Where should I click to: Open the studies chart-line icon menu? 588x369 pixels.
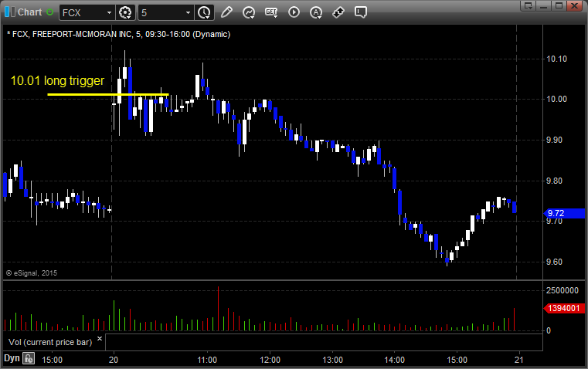248,12
